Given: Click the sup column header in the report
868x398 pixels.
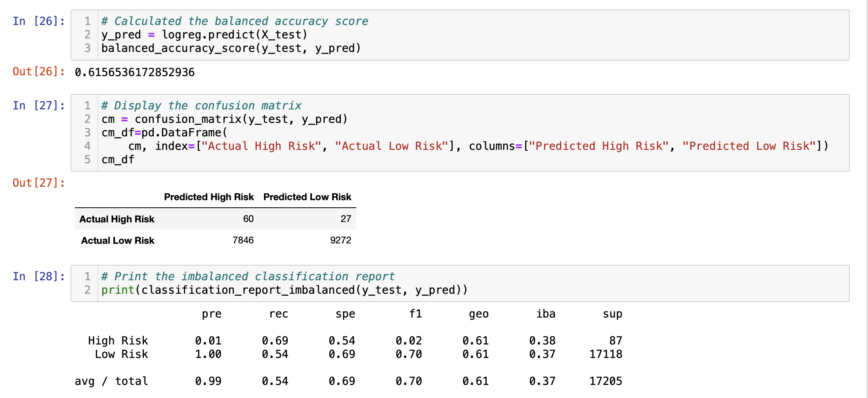Looking at the screenshot, I should click(x=612, y=314).
